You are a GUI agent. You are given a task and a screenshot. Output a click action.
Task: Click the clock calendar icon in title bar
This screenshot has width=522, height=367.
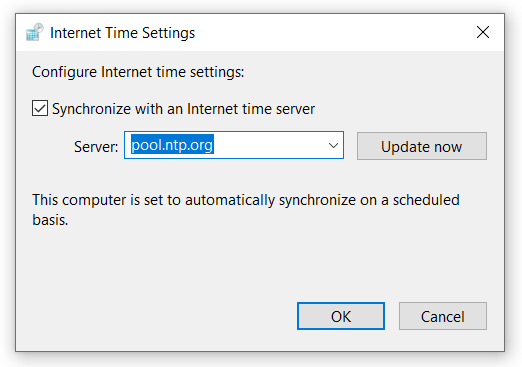pyautogui.click(x=35, y=32)
